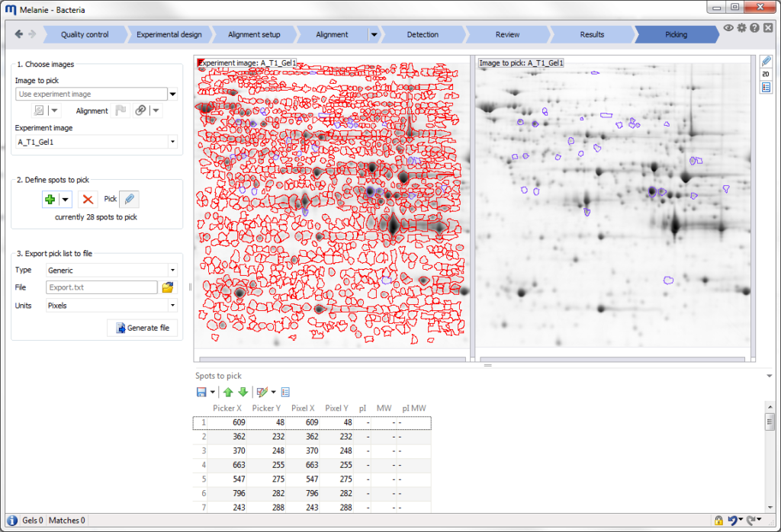Toggle the eye visibility icon in header
Screen dimensions: 781x532
click(728, 28)
